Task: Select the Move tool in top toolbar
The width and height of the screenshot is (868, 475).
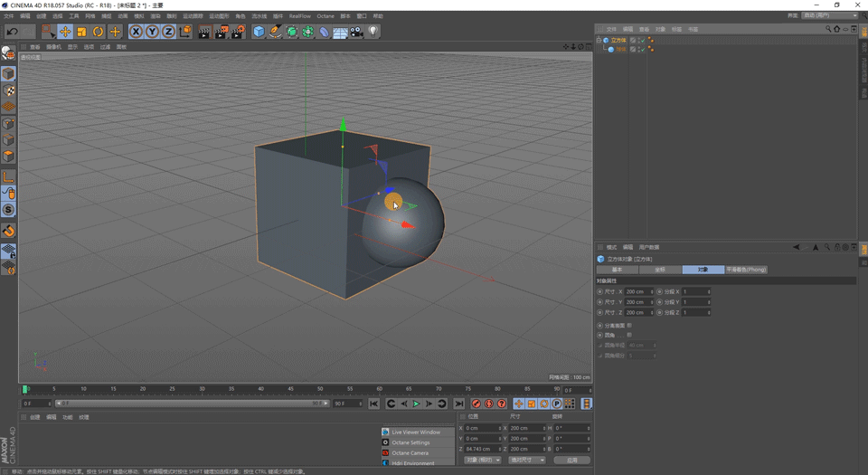Action: click(x=65, y=32)
